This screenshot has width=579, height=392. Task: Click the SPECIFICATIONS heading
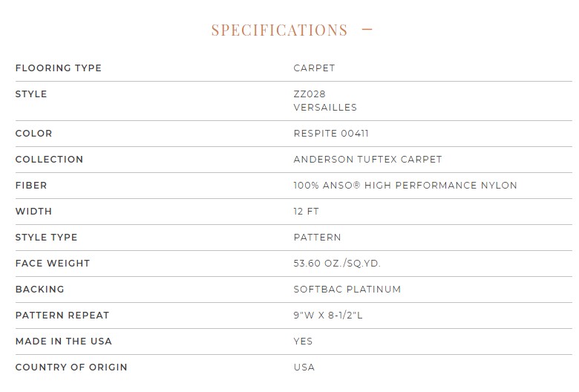(280, 30)
